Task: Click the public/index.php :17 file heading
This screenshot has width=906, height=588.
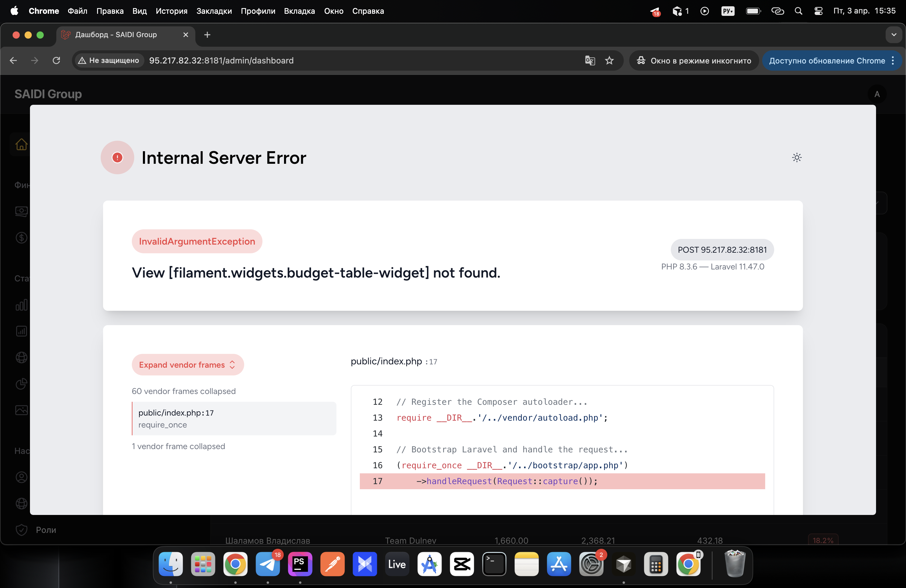Action: point(394,361)
